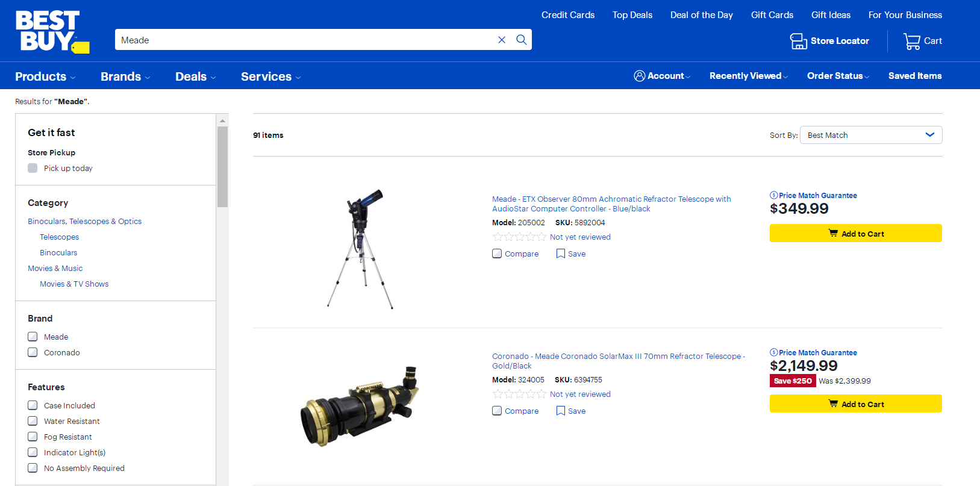The height and width of the screenshot is (486, 980).
Task: Enable Water Resistant feature filter
Action: click(33, 421)
